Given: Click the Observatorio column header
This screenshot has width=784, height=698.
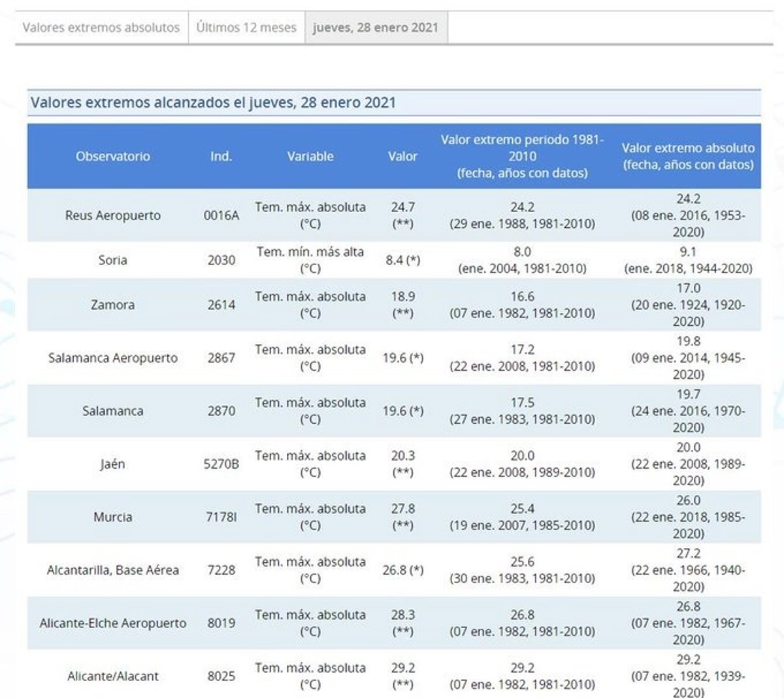Looking at the screenshot, I should 112,157.
